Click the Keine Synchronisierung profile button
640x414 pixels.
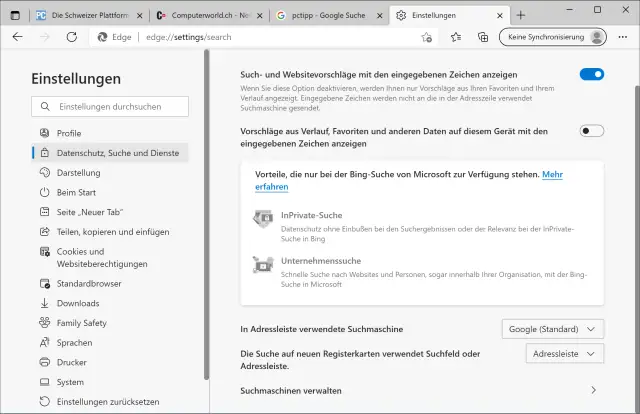click(x=556, y=36)
